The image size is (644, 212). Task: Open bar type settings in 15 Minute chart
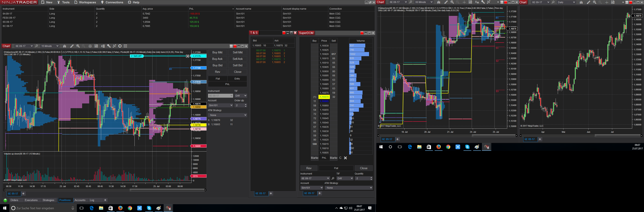tap(64, 46)
